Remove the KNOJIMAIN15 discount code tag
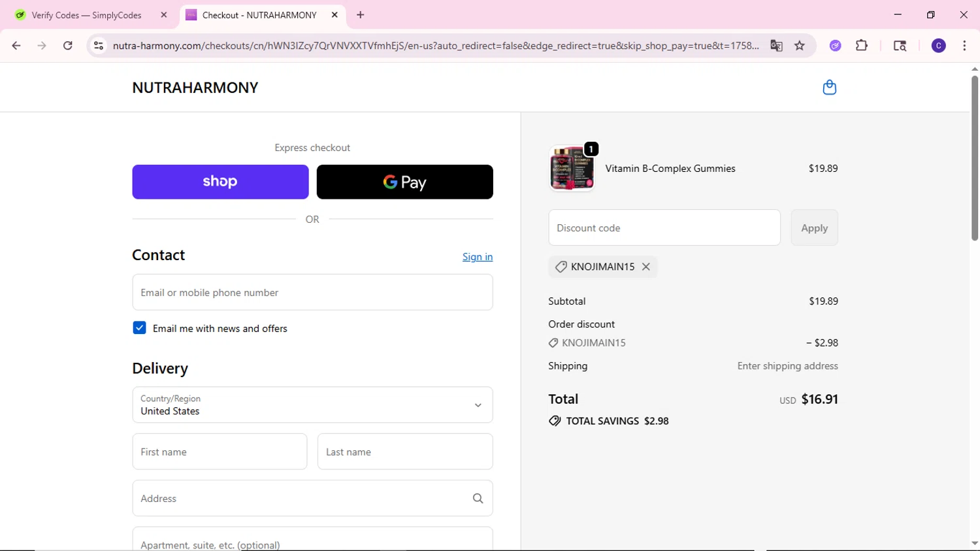Image resolution: width=980 pixels, height=551 pixels. 645,267
